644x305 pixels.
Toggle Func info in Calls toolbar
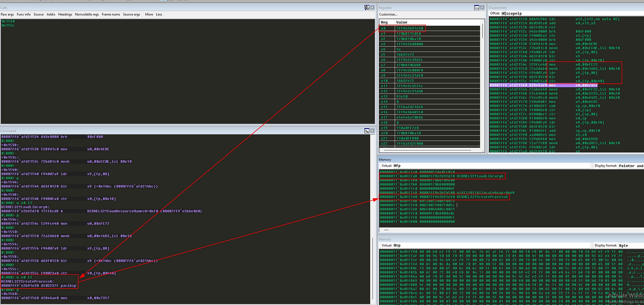click(x=23, y=14)
